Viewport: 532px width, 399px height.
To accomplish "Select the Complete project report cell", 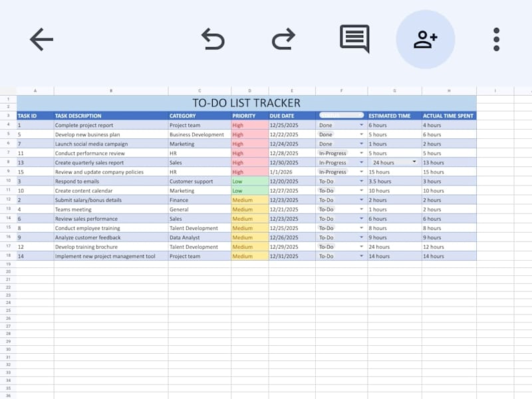I will (111, 125).
